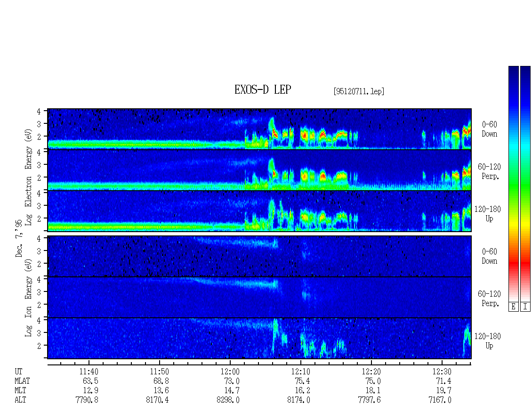Viewport: 532px width, 412px height.
Task: Click MLAT value 63.5
Action: (x=90, y=381)
